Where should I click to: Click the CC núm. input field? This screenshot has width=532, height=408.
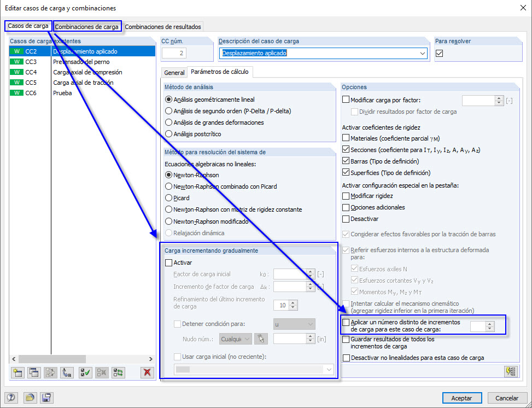[x=174, y=53]
